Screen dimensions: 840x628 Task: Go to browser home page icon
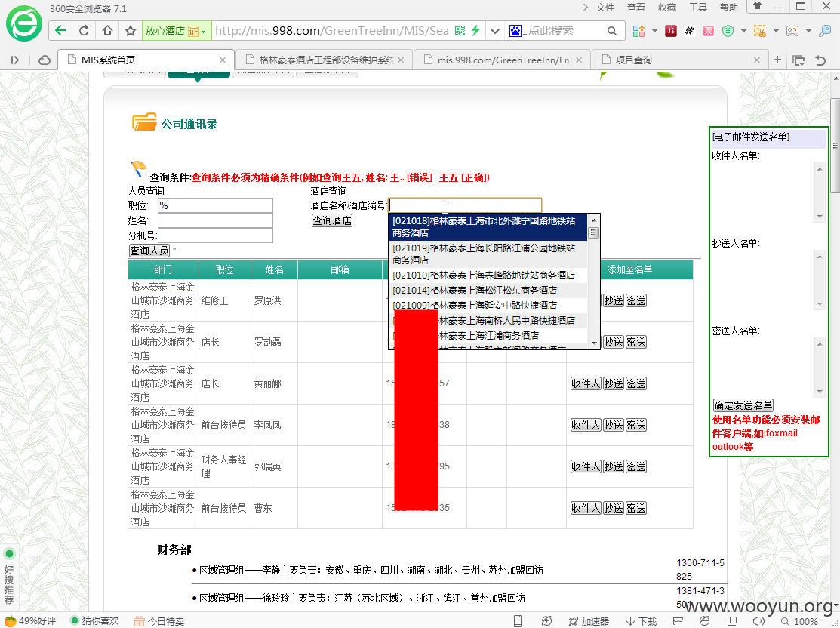107,30
